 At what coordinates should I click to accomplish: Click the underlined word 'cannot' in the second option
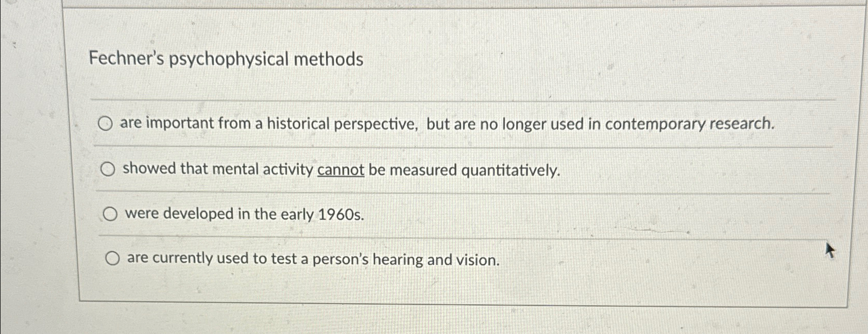pos(342,169)
